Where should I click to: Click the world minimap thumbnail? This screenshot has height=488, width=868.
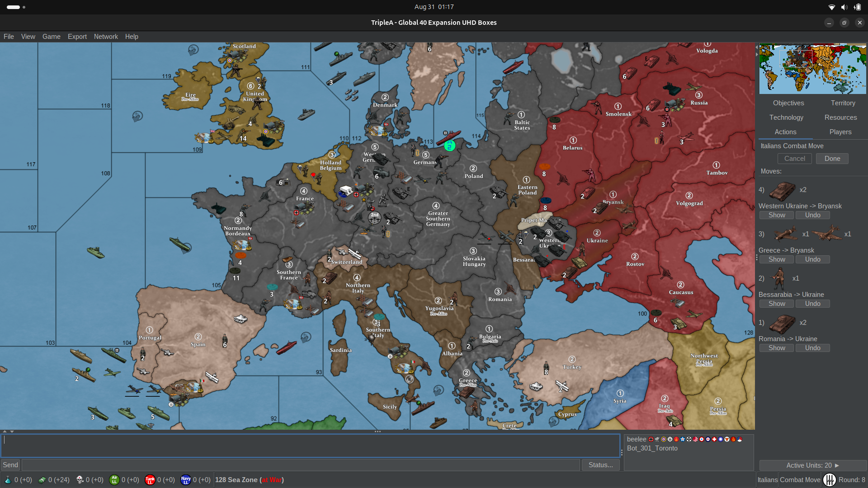tap(812, 69)
